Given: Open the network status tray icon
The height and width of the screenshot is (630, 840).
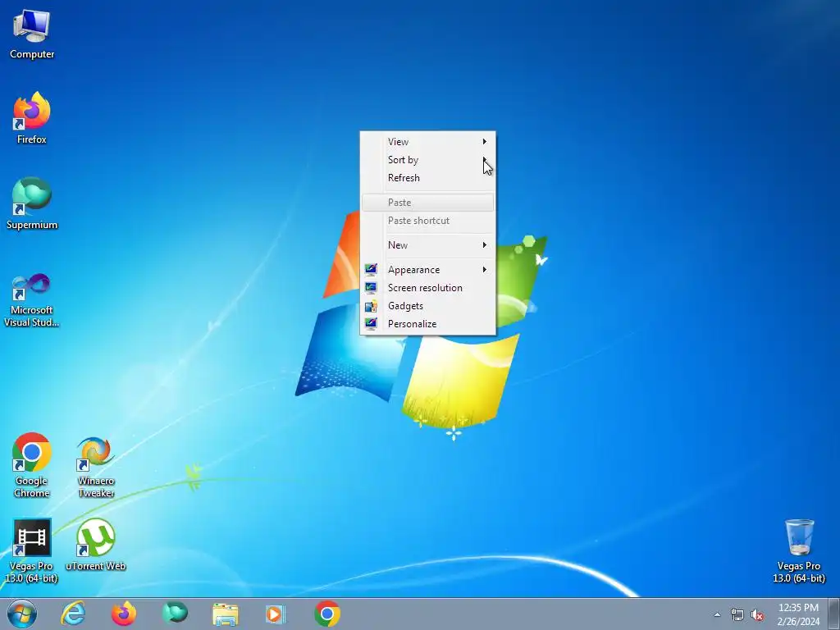Looking at the screenshot, I should point(737,614).
